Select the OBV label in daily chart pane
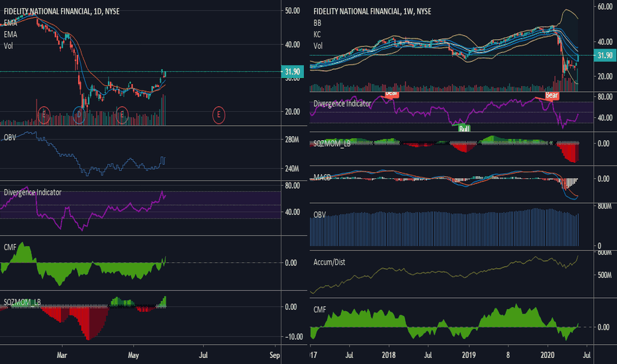This screenshot has height=364, width=617. tap(10, 138)
